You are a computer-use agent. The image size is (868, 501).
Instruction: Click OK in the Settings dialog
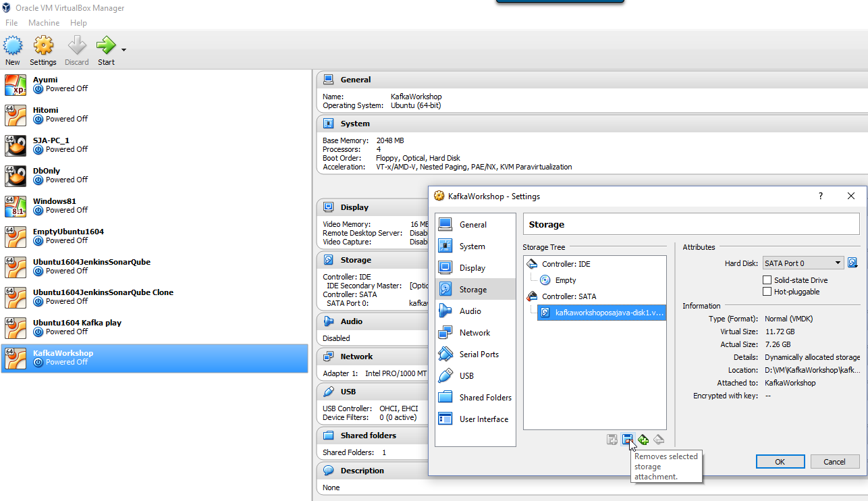780,462
